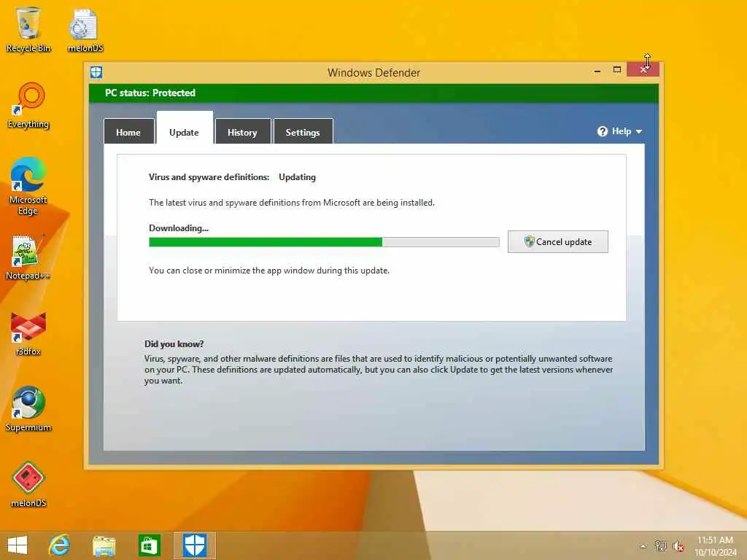Screen dimensions: 747x560
Task: Show hidden system tray icons
Action: click(643, 545)
